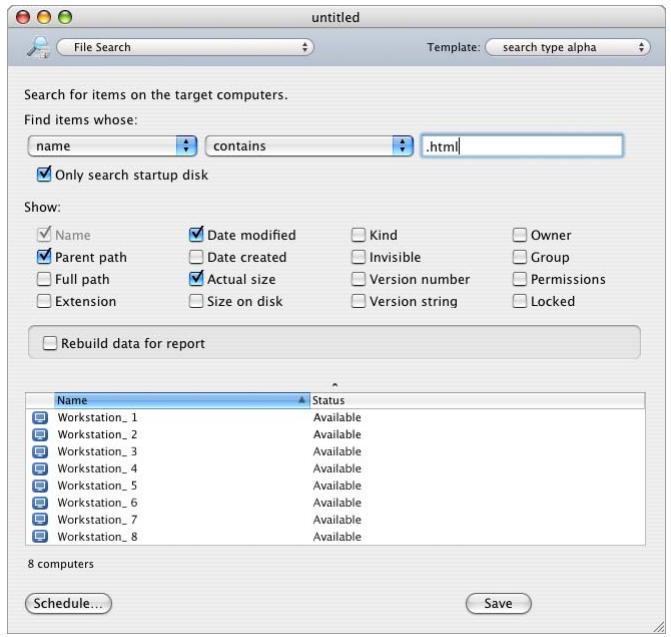Enable the Extension checkbox
This screenshot has height=637, width=671.
click(x=44, y=301)
